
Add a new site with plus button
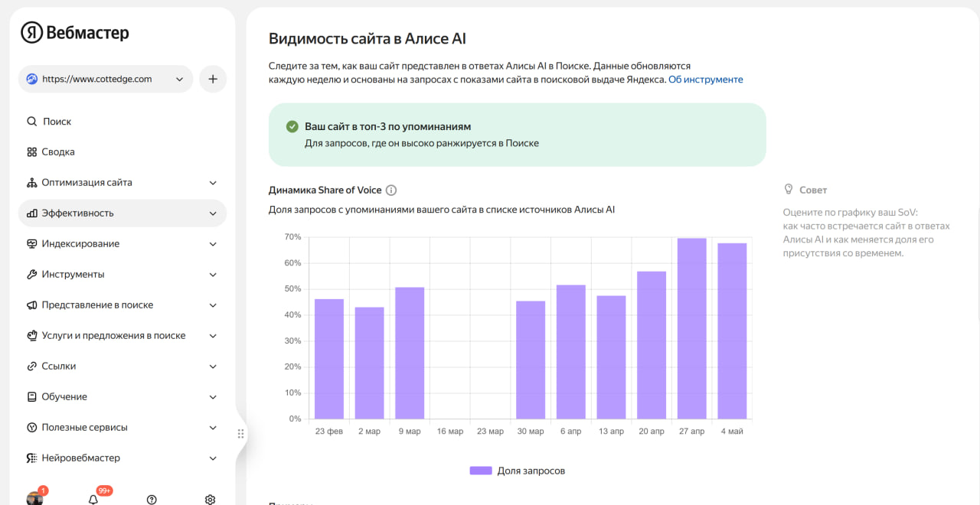[x=213, y=79]
